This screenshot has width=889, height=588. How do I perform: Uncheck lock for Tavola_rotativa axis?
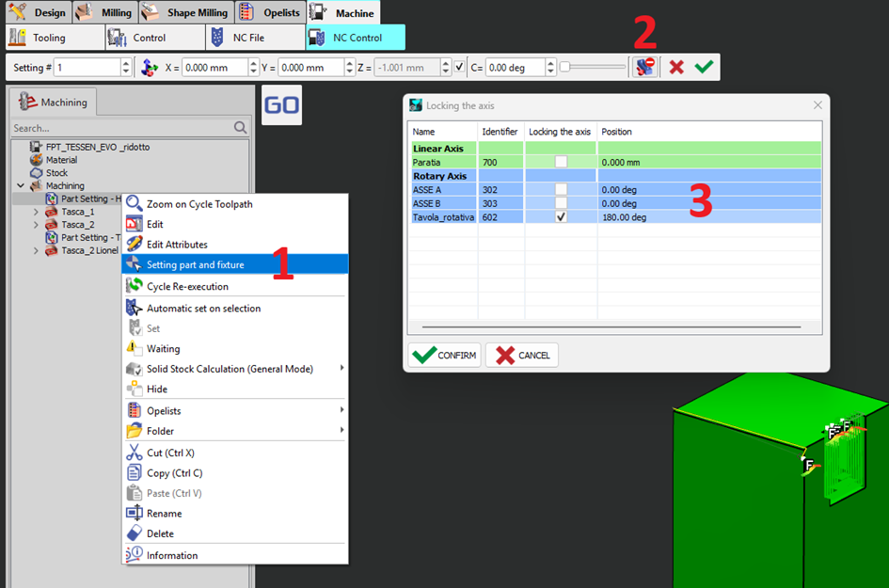tap(561, 216)
